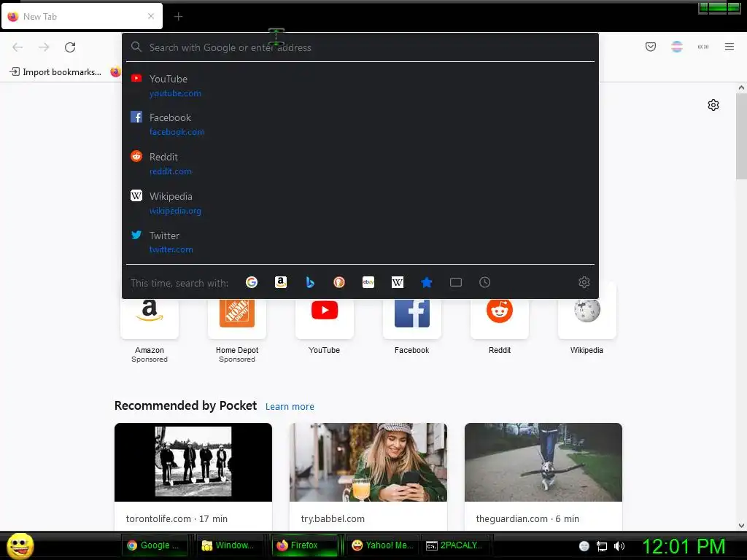Click Import bookmarks button
747x560 pixels.
(x=55, y=72)
